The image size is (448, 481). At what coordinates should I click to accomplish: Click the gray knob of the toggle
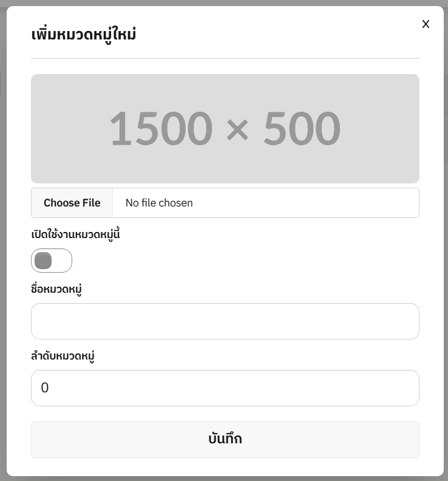coord(43,261)
